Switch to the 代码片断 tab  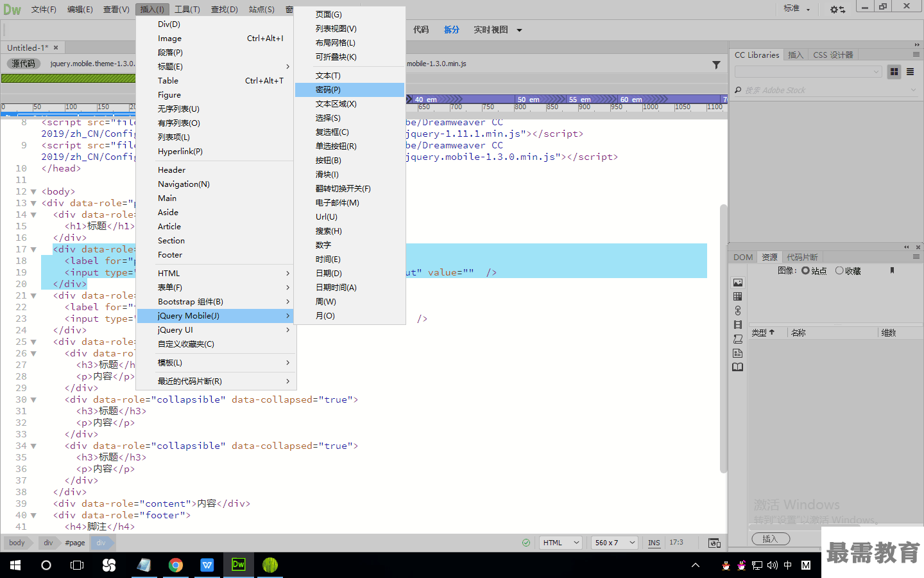point(802,258)
